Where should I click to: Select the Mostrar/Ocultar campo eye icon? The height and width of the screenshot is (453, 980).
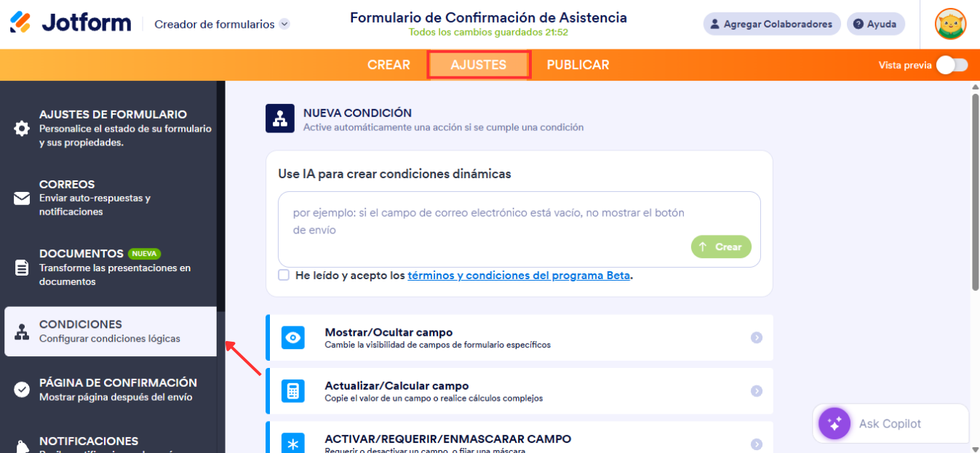tap(293, 337)
